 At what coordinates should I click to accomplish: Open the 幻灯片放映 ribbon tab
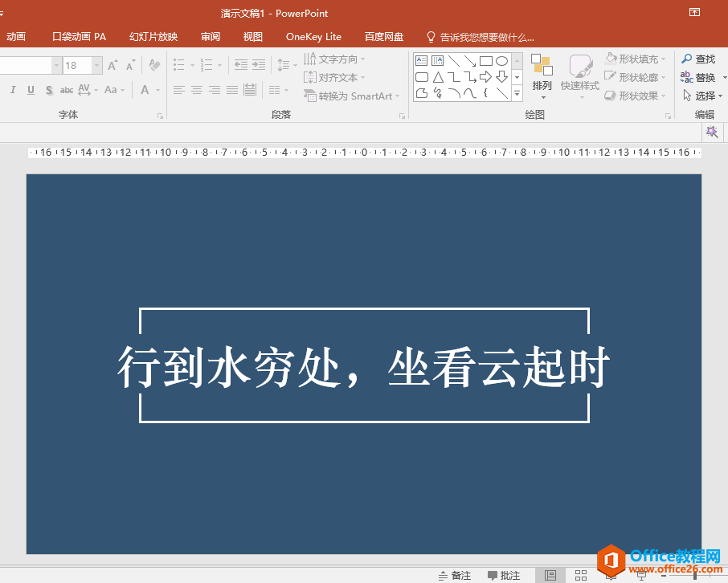tap(153, 36)
